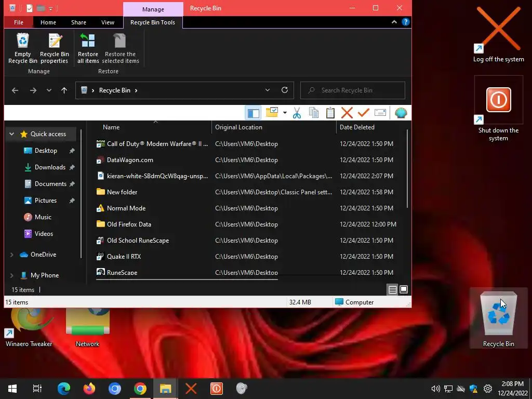Open Desktop in Quick access

coord(46,151)
